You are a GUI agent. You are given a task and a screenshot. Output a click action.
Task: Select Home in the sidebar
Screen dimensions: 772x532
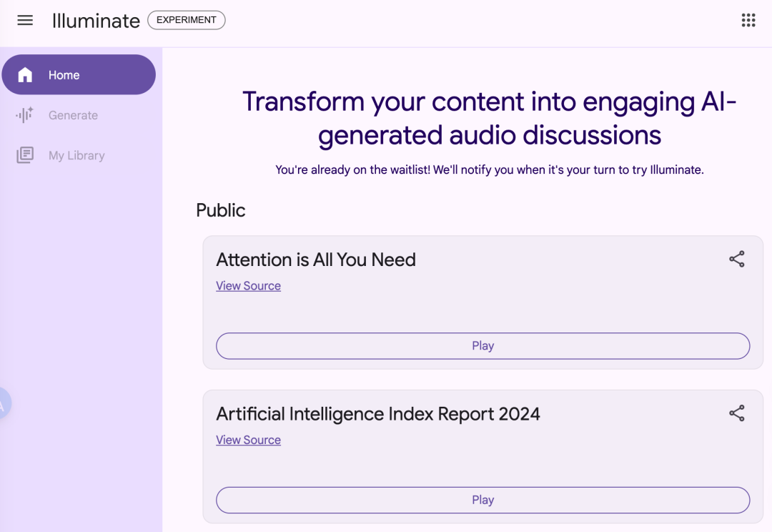79,75
